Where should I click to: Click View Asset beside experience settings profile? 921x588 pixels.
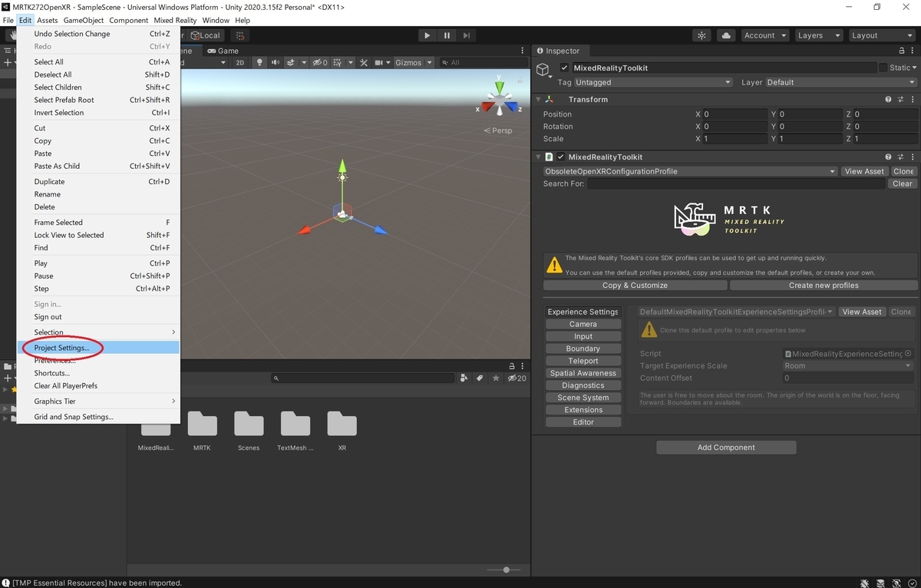coord(862,312)
